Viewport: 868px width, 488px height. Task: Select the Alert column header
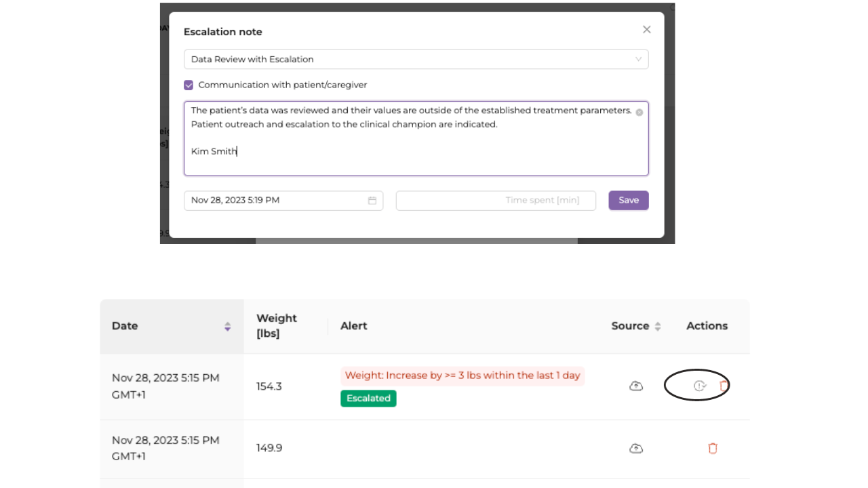pos(354,326)
